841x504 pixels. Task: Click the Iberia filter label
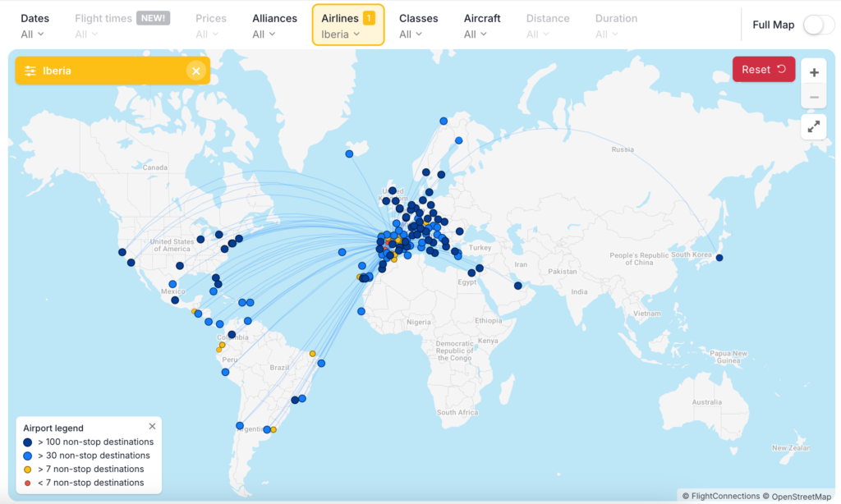click(x=57, y=71)
